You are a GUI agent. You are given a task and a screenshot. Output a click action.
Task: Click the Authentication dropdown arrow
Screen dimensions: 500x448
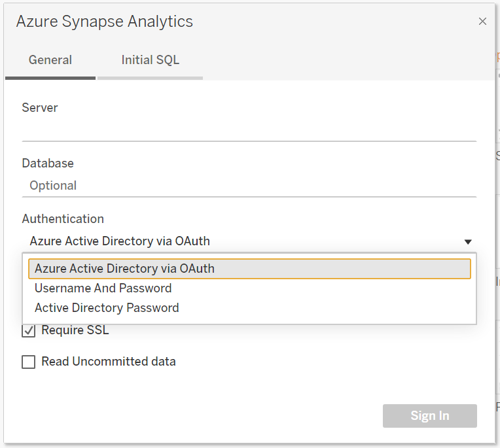tap(468, 242)
